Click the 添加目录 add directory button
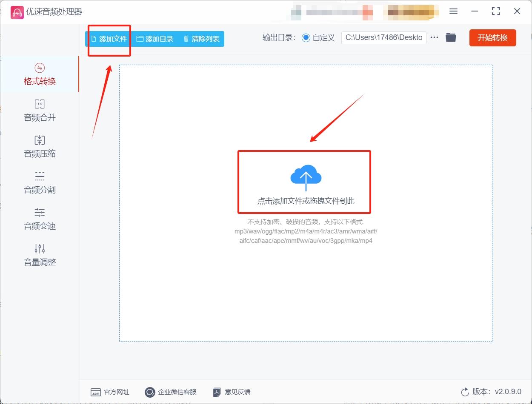This screenshot has height=404, width=532. 154,38
